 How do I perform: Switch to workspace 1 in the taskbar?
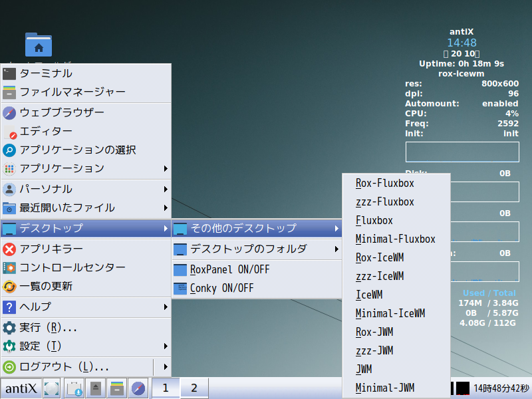[x=166, y=388]
